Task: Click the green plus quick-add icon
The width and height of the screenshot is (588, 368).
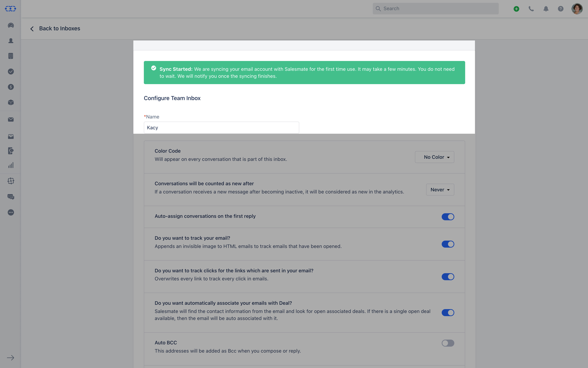Action: pyautogui.click(x=516, y=9)
